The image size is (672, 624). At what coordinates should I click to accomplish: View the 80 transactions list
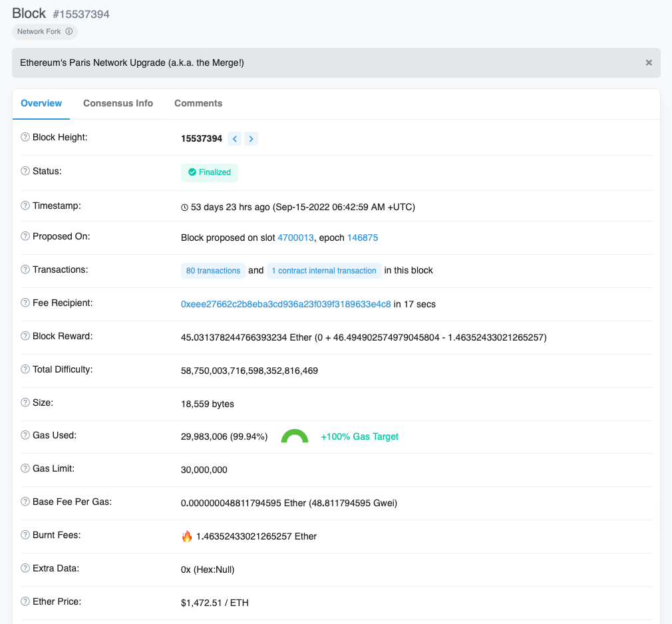point(213,271)
